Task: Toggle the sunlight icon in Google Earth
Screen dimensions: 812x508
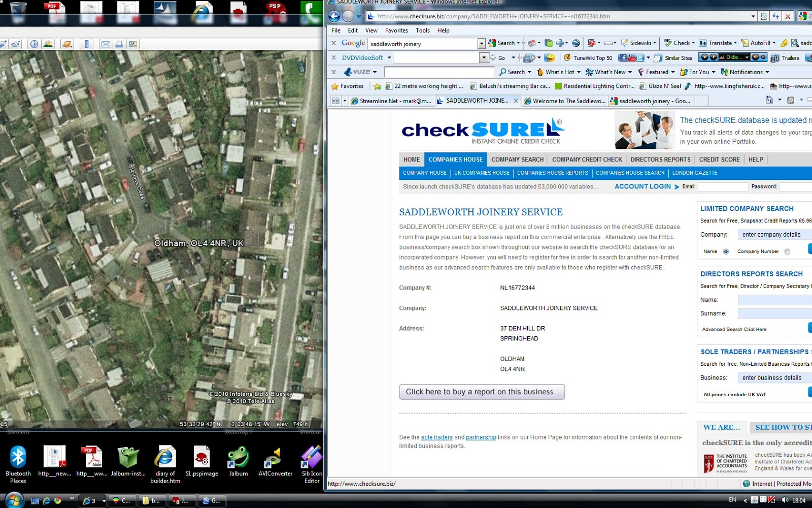Action: [48, 44]
